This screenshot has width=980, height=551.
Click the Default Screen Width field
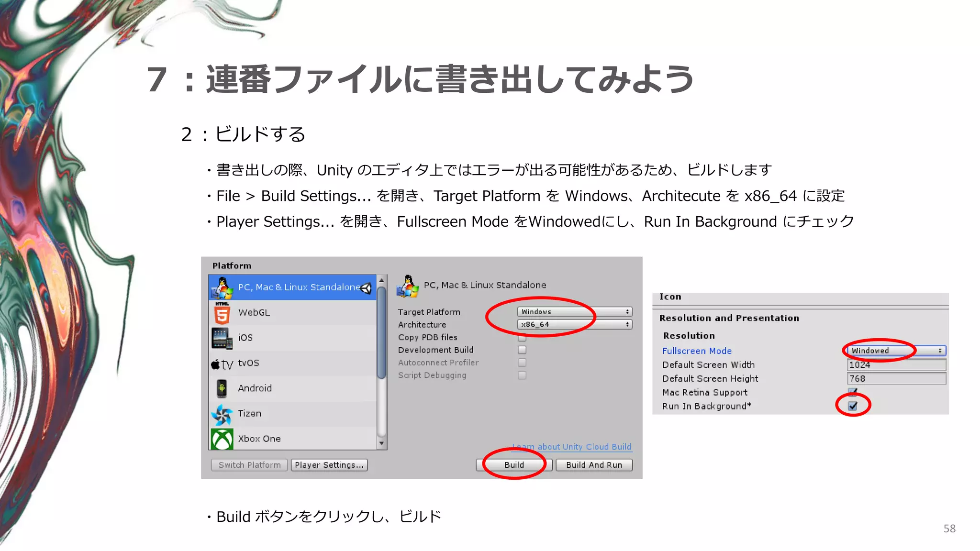pyautogui.click(x=896, y=365)
